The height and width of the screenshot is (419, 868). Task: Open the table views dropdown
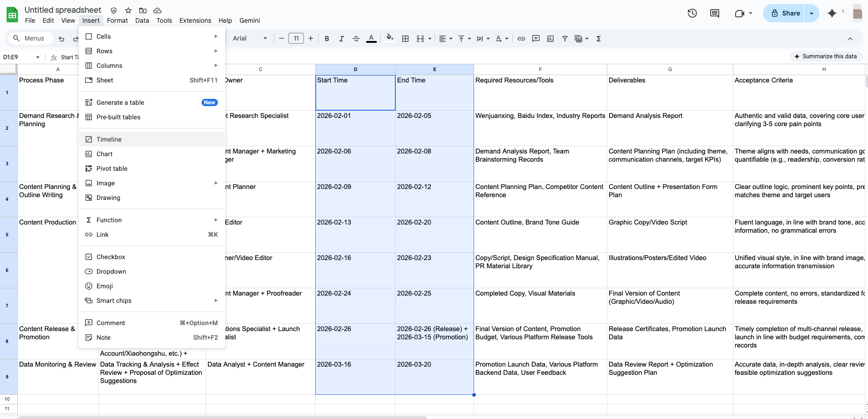point(581,39)
